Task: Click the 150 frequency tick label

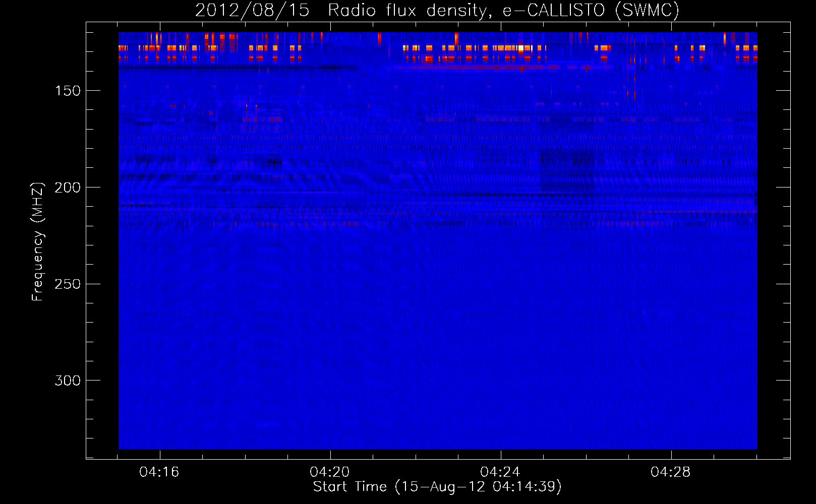Action: click(68, 91)
